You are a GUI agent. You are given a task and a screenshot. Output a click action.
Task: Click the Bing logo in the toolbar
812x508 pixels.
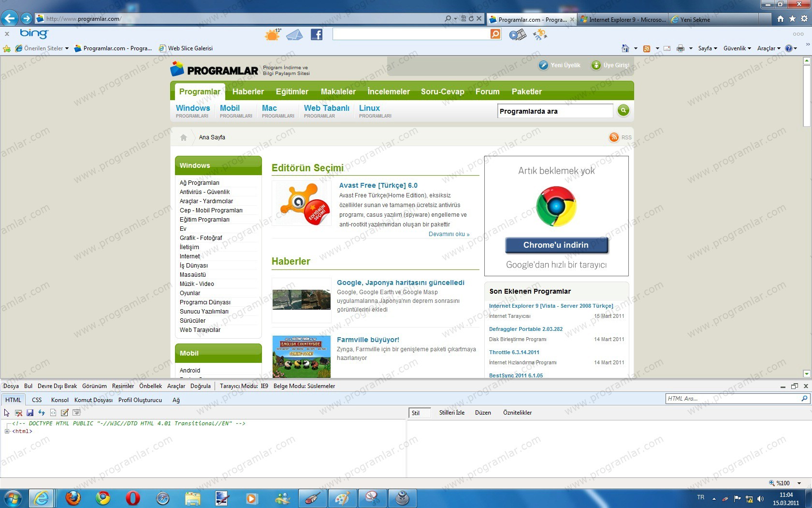tap(34, 34)
